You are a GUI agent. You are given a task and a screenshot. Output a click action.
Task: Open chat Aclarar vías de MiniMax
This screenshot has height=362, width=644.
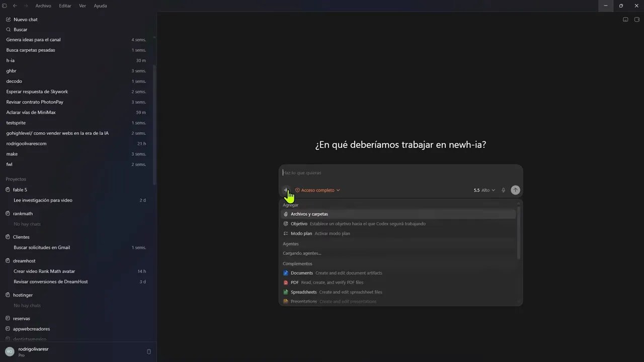click(76, 113)
